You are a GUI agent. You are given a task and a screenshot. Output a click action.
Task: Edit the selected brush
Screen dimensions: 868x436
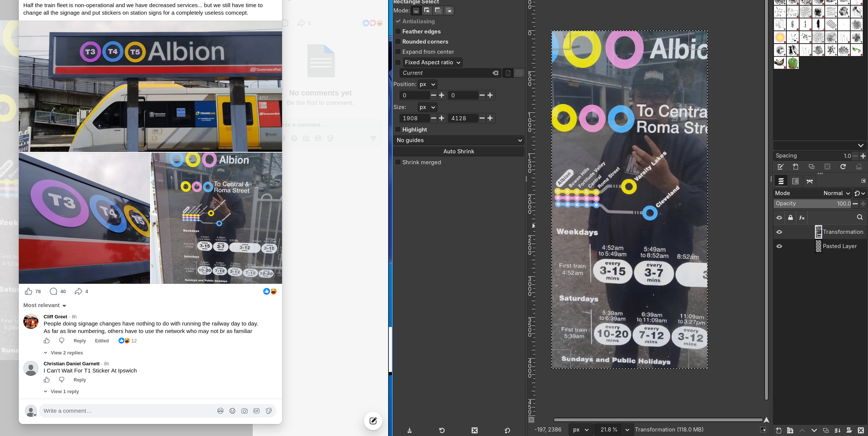pos(780,167)
